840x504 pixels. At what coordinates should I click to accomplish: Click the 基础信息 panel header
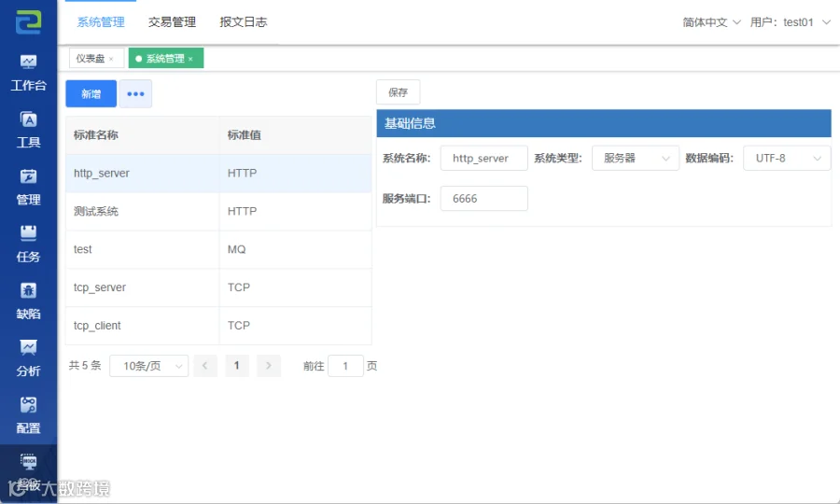[x=604, y=123]
